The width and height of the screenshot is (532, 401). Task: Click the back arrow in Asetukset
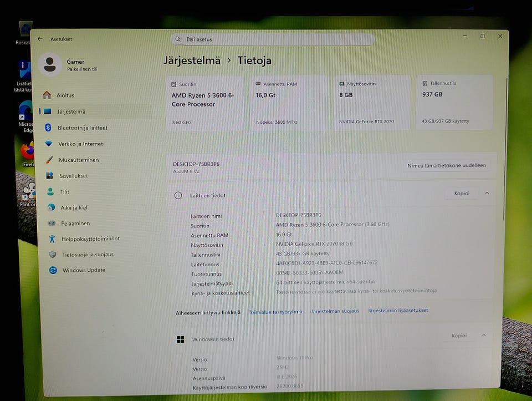(x=40, y=39)
